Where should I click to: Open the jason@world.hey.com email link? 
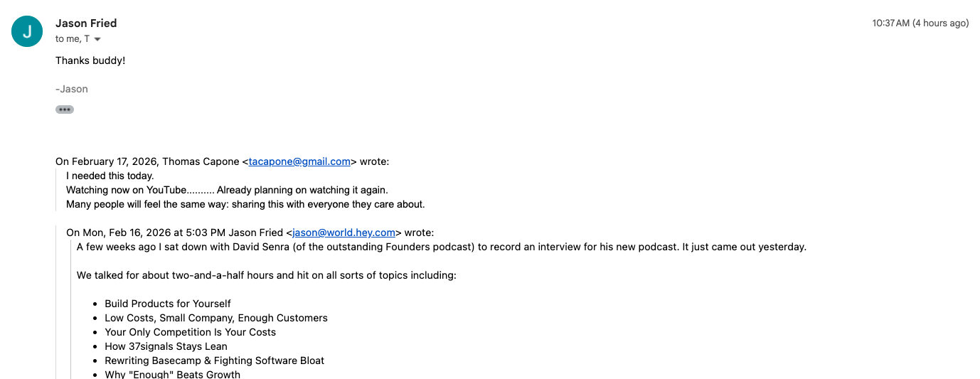point(344,233)
